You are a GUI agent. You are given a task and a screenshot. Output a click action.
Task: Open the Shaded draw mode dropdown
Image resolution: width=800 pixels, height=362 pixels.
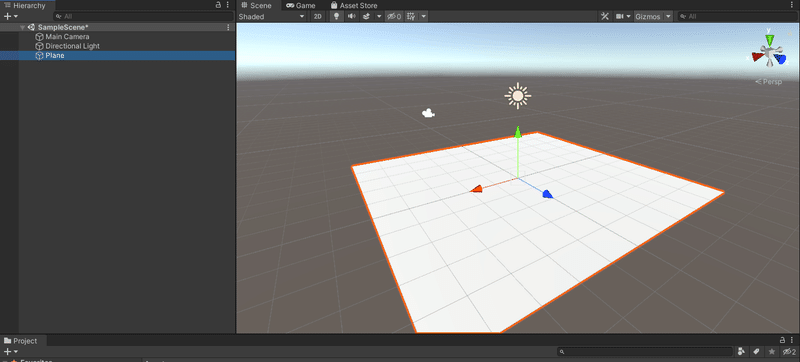[x=271, y=16]
